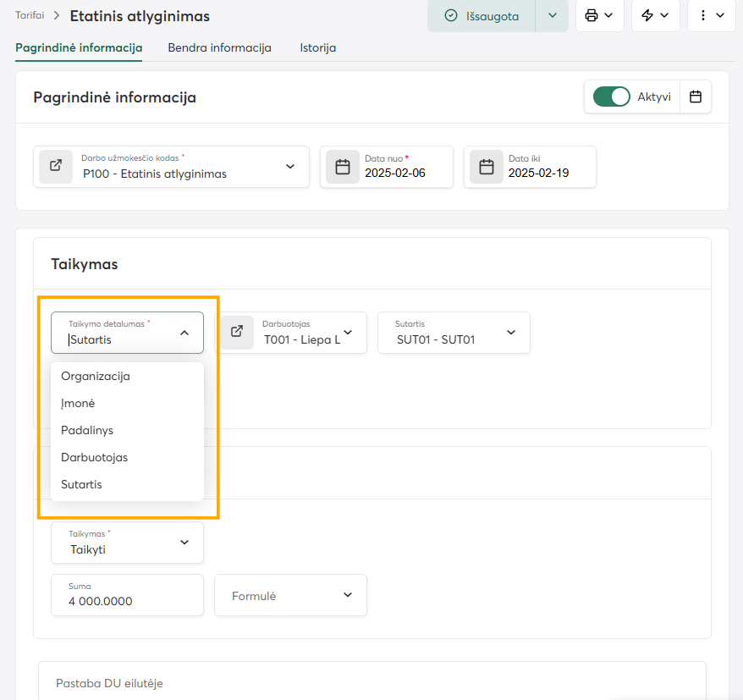Open the Sutartis dropdown field
The width and height of the screenshot is (743, 700).
point(454,333)
